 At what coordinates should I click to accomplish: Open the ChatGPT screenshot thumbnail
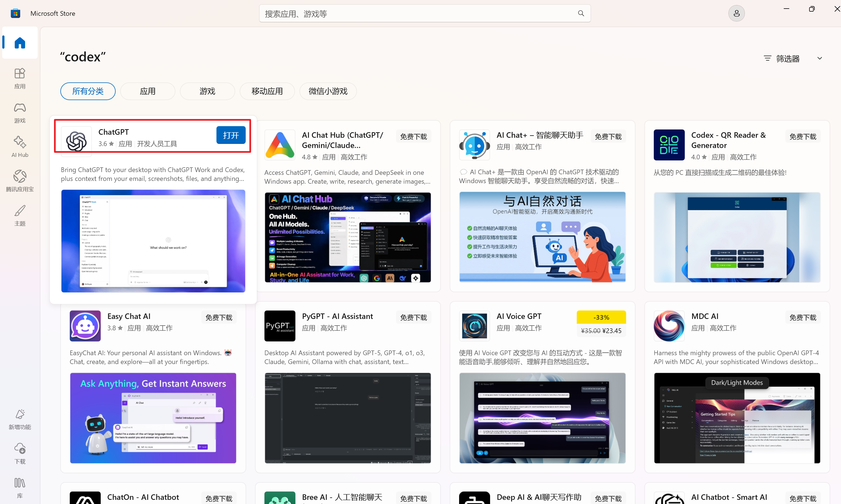[x=153, y=241]
